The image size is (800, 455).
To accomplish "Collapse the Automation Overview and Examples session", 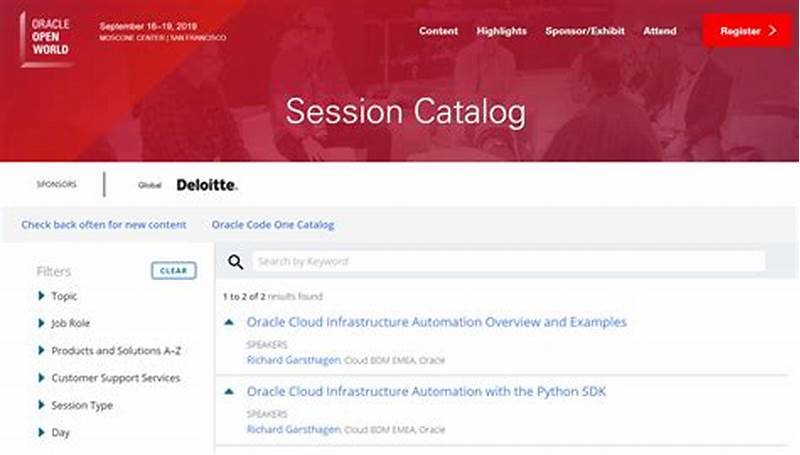I will pos(229,322).
